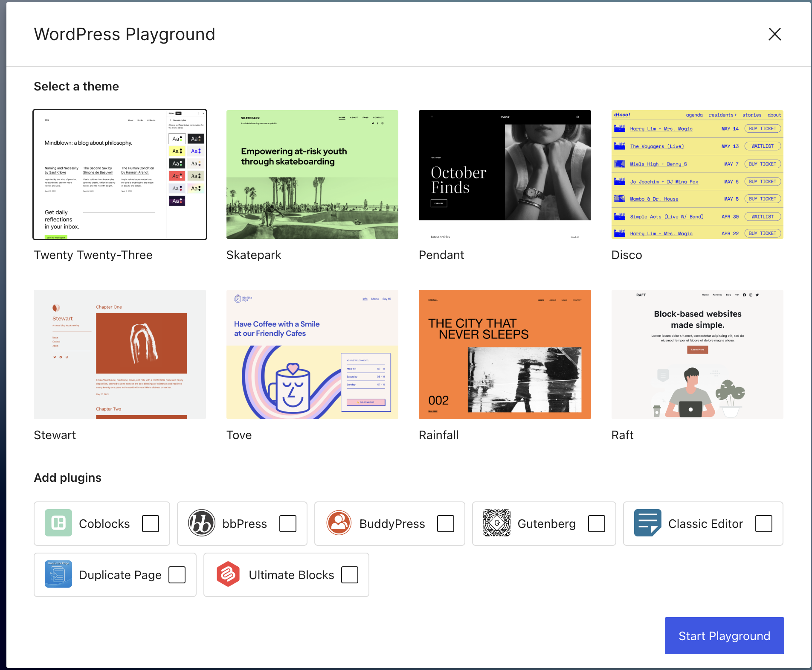Toggle the Classic Editor checkbox

(764, 524)
